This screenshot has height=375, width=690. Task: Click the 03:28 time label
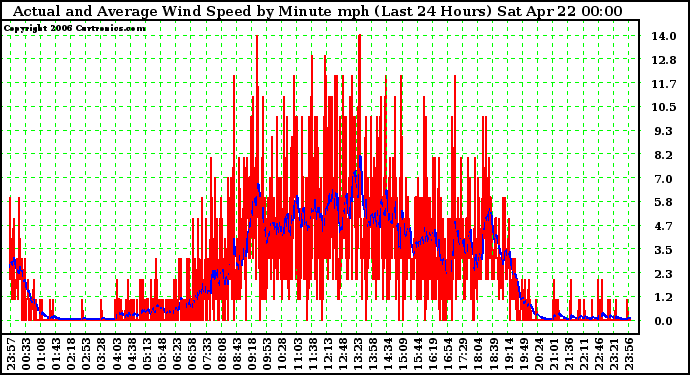point(101,353)
